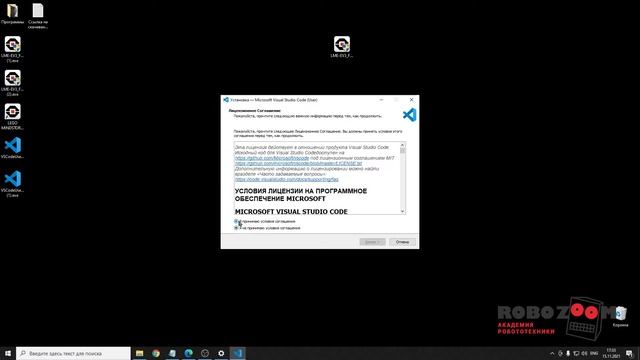This screenshot has height=360, width=640.
Task: Select the LEGO MINDSTORMS desktop shortcut
Action: [12, 116]
